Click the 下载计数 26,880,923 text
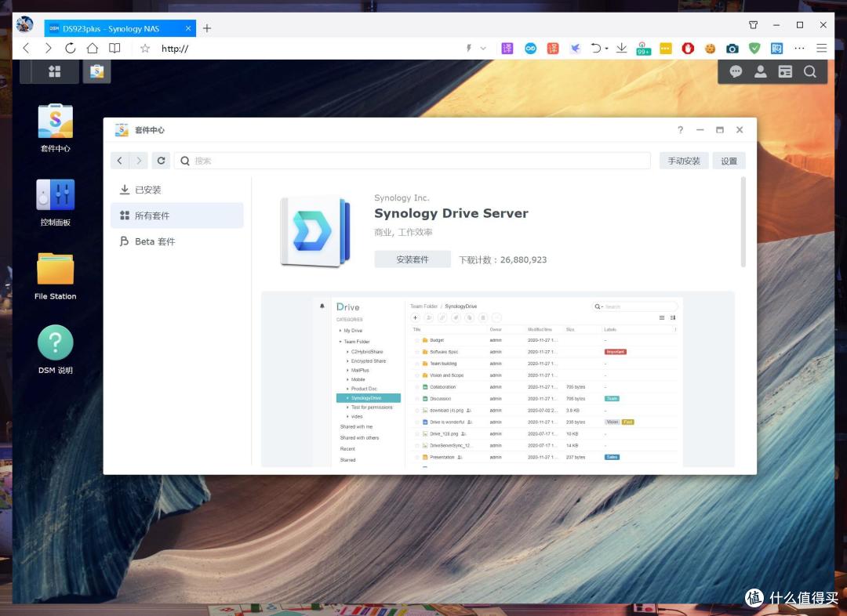Viewport: 847px width, 616px height. (x=503, y=259)
